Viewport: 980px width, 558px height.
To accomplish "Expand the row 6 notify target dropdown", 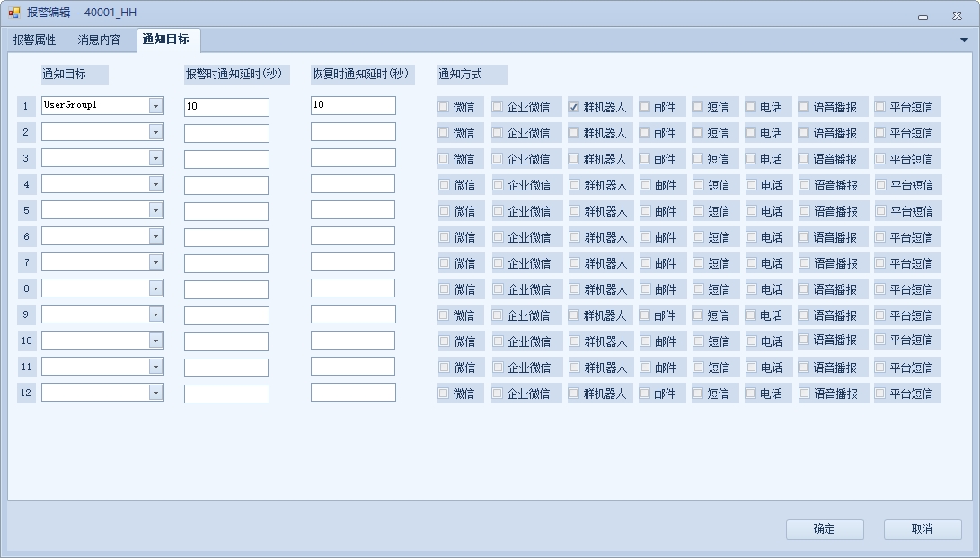I will 155,236.
